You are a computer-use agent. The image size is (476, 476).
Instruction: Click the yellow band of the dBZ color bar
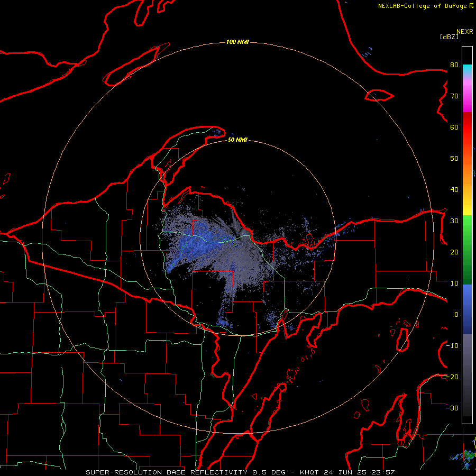tap(467, 209)
